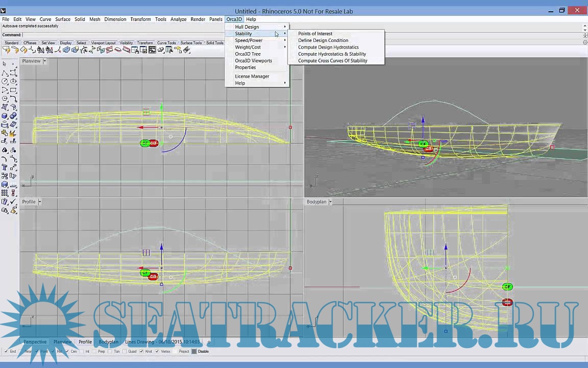The height and width of the screenshot is (368, 588).
Task: Open the Planview viewport title dropdown
Action: 44,61
